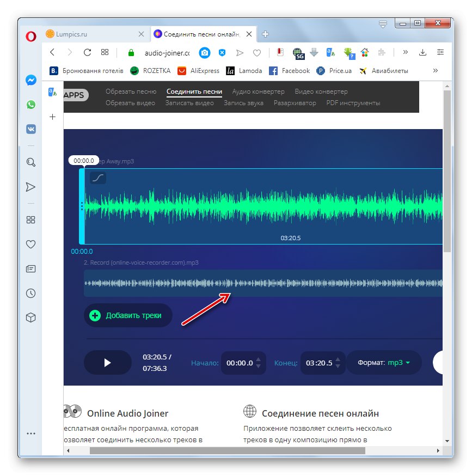Close the Lumpics.ru tab

tap(141, 34)
